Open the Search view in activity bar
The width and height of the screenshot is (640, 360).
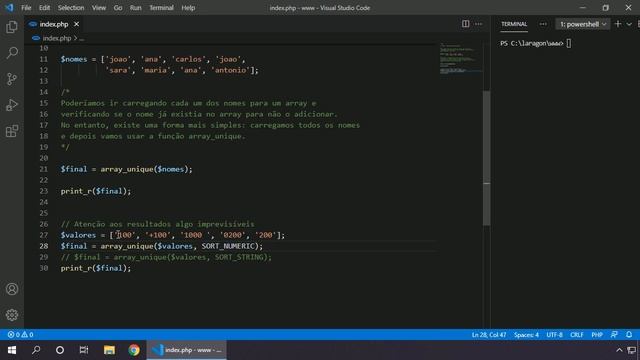pyautogui.click(x=12, y=53)
